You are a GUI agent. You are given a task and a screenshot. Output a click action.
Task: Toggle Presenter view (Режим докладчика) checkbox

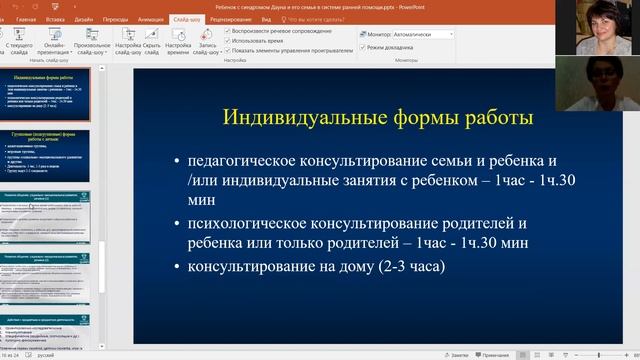point(362,47)
